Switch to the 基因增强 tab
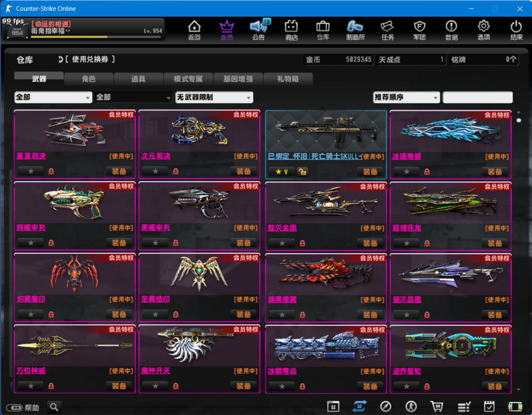The height and width of the screenshot is (415, 532). click(x=238, y=79)
